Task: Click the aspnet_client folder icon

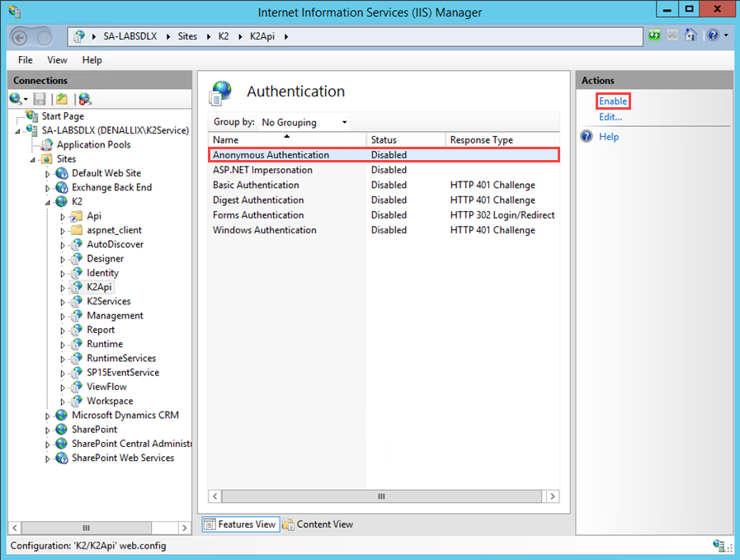Action: coord(77,230)
